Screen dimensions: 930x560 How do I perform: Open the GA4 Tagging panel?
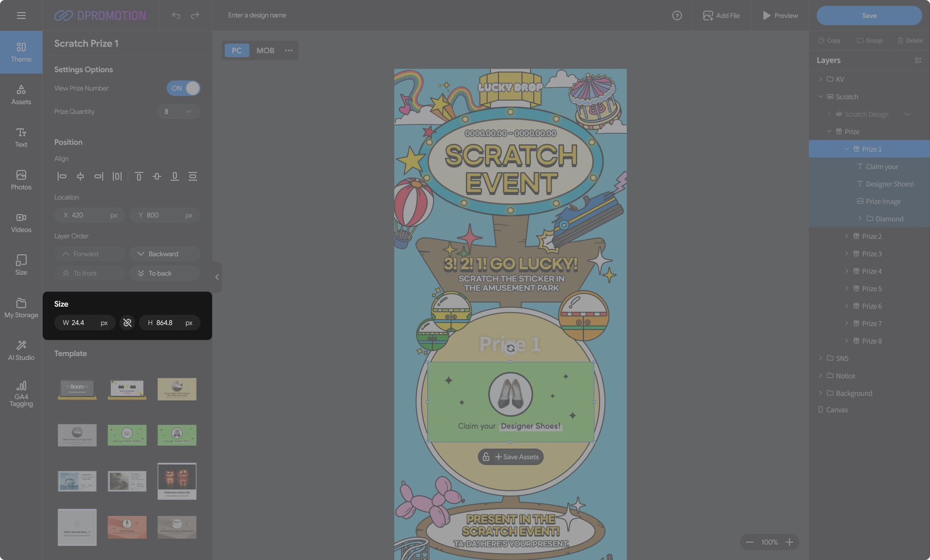21,393
